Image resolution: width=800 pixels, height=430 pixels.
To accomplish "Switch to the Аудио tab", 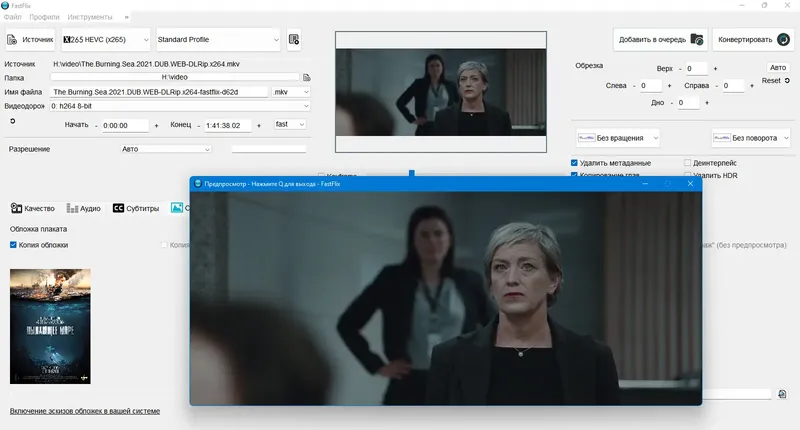I will coord(84,208).
